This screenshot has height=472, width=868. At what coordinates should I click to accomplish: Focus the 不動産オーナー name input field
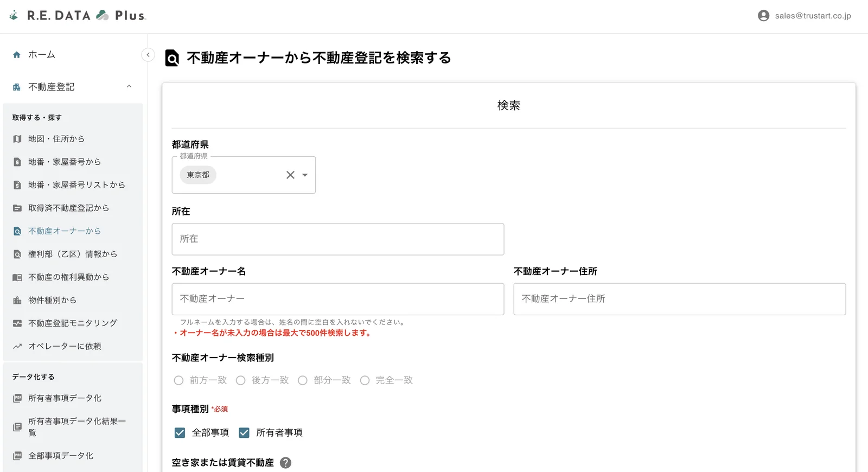coord(338,299)
